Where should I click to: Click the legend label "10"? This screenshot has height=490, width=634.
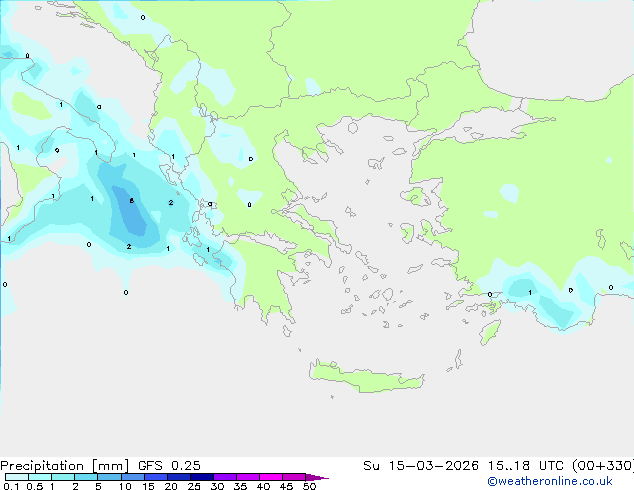coord(125,486)
